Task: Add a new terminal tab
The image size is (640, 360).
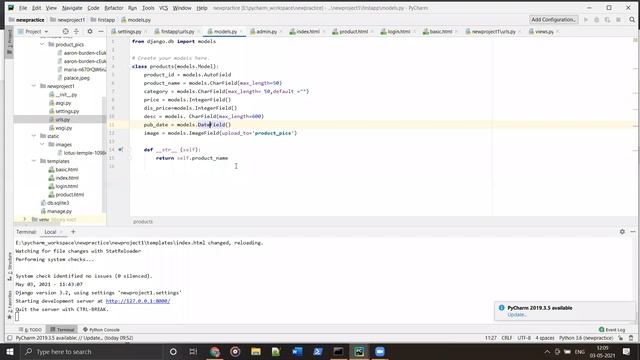Action: tap(73, 232)
